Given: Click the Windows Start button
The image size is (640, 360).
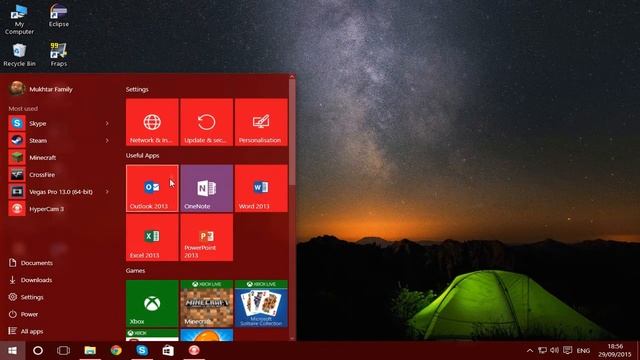Looking at the screenshot, I should [12, 351].
